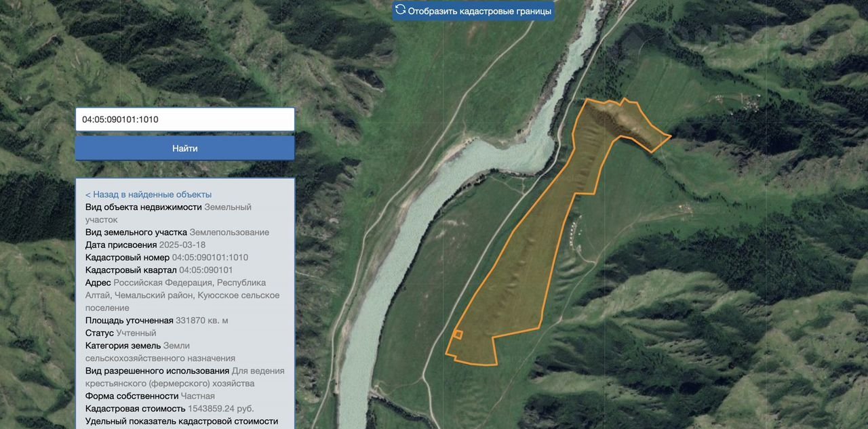Viewport: 868px width, 429px height.
Task: Click the Вид разрешенного использования label
Action: coord(157,371)
